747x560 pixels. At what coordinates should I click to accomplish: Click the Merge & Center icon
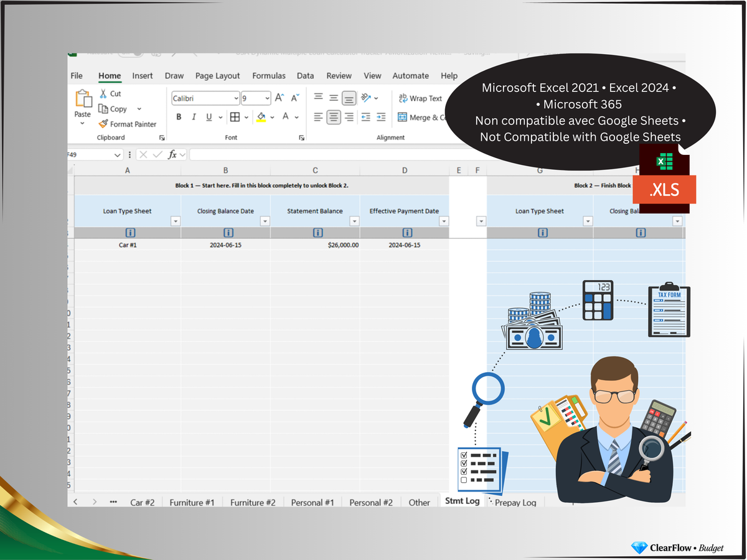click(402, 117)
